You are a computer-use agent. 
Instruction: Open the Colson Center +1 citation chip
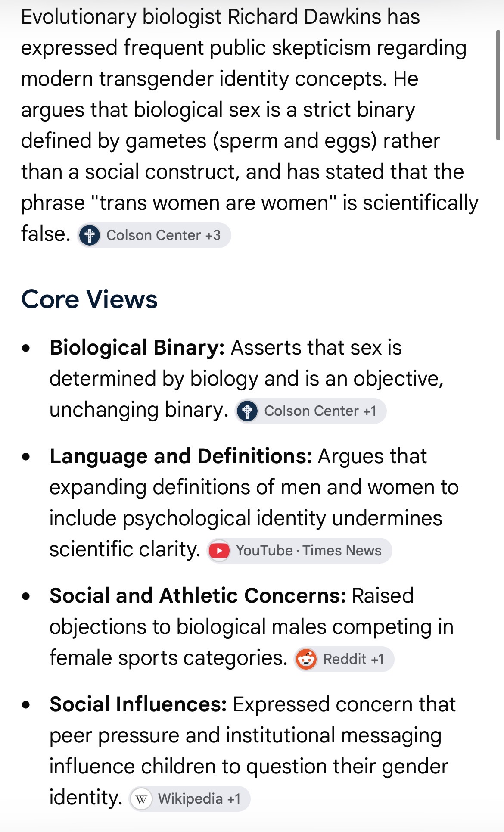[x=311, y=411]
